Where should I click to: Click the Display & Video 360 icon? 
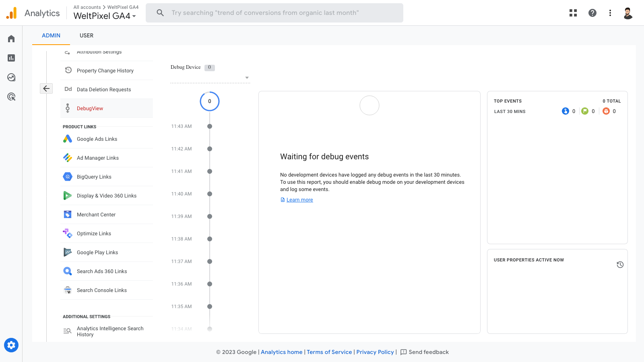point(68,195)
